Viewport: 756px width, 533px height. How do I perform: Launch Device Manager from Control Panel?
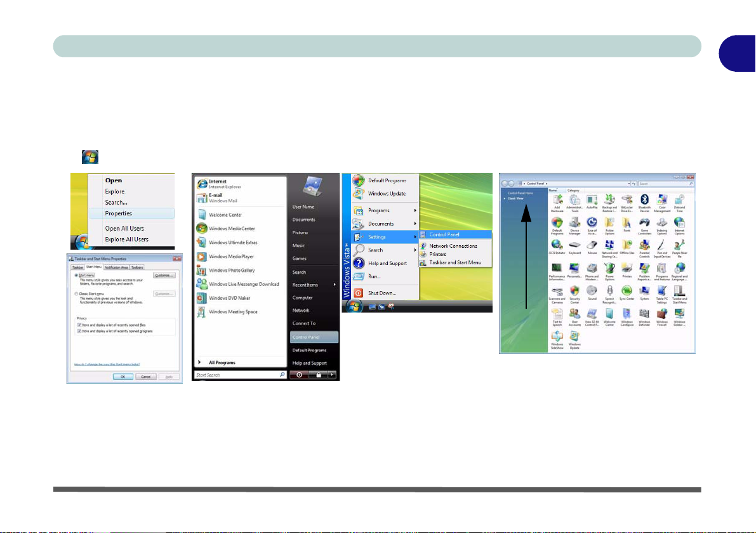click(574, 226)
